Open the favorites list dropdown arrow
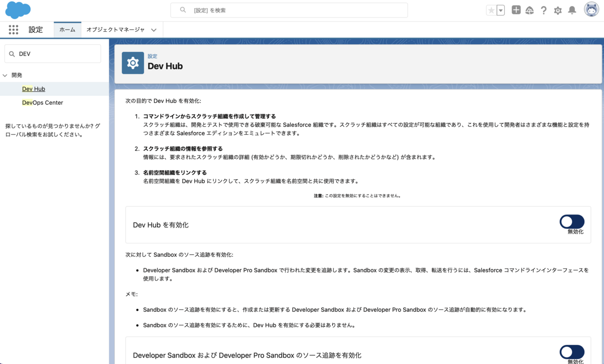The image size is (604, 364). pos(501,10)
